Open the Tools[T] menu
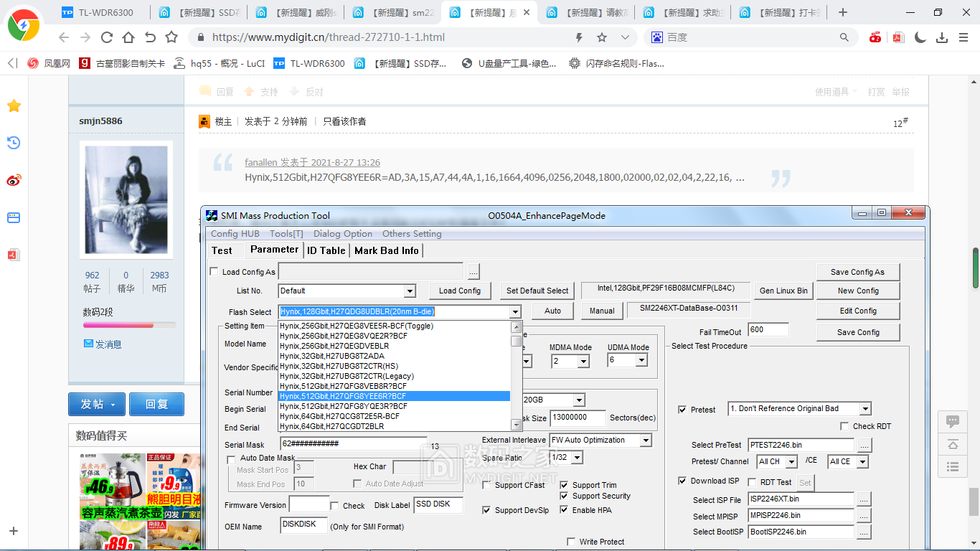The image size is (980, 551). (x=286, y=233)
